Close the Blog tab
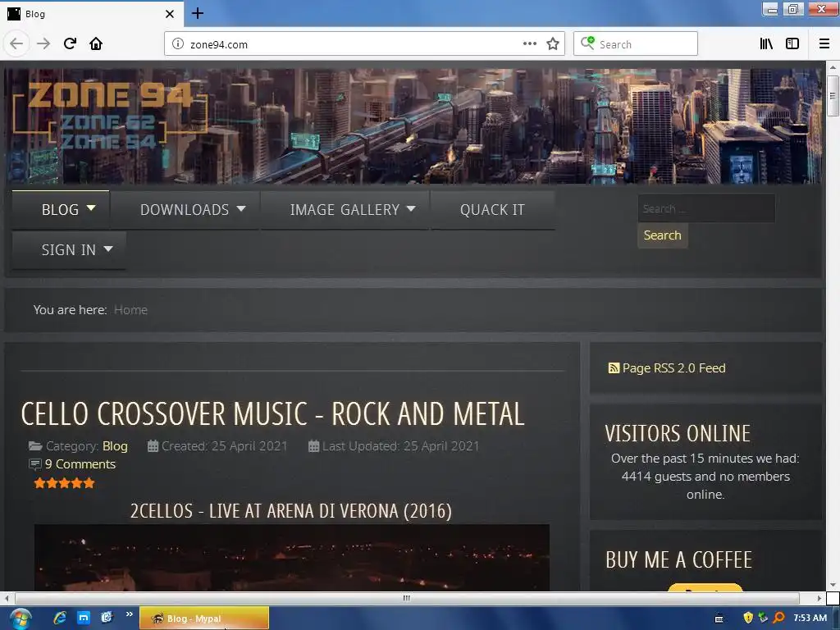 point(170,14)
